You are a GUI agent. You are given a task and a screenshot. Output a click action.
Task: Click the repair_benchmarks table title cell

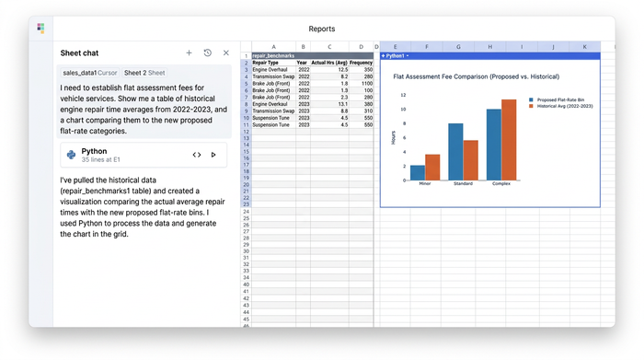coord(313,56)
